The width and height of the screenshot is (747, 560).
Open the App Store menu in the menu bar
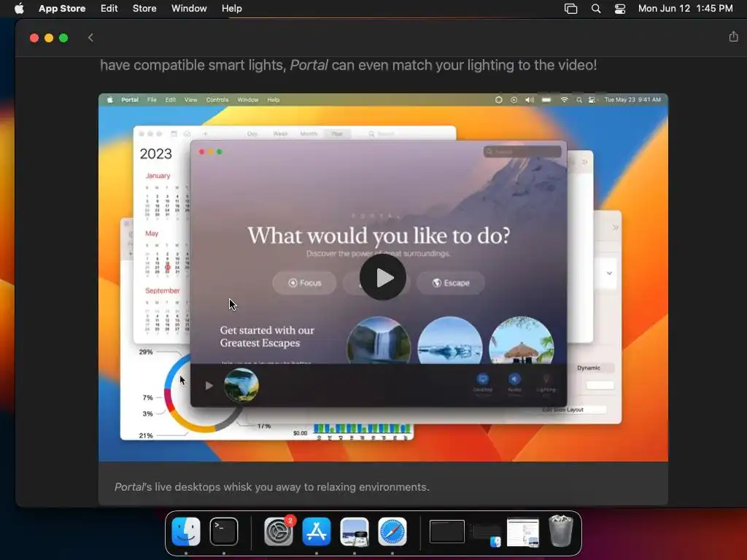(x=62, y=8)
